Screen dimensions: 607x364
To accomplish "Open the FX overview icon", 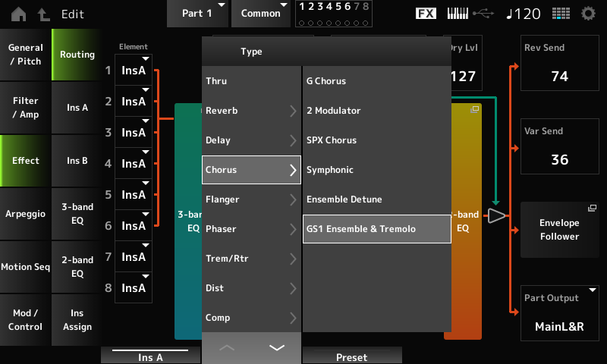I will point(427,14).
